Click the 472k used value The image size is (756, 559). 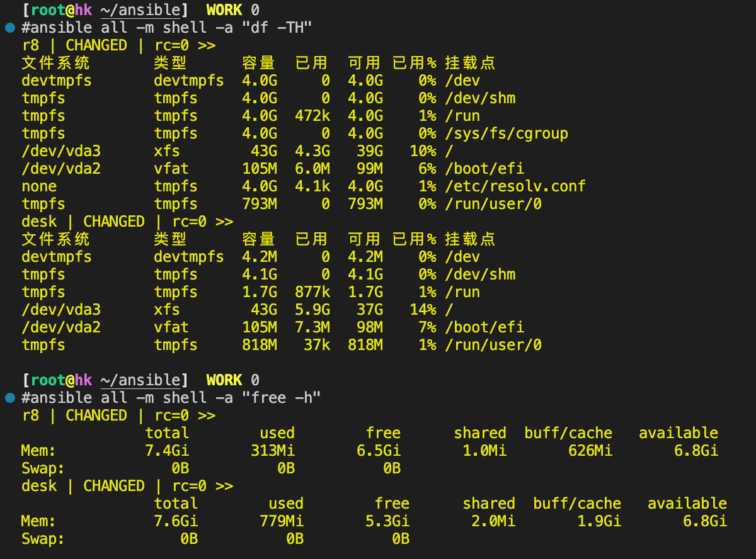coord(312,116)
